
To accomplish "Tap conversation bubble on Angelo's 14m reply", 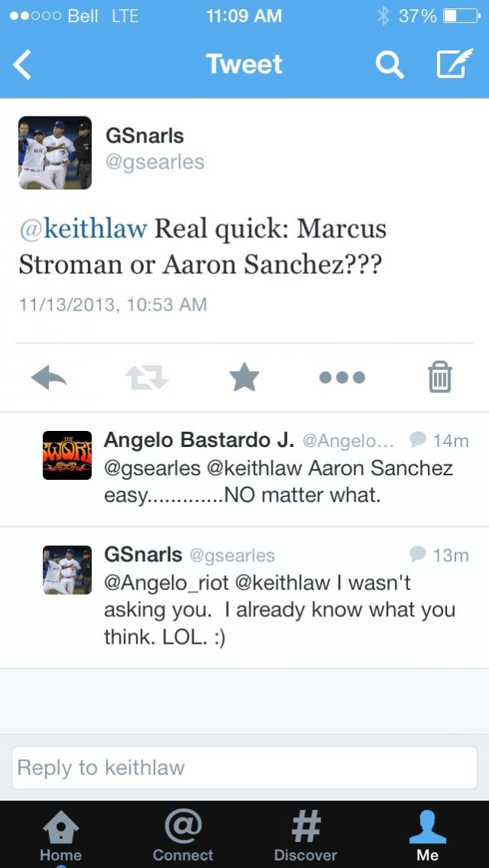I will pos(418,439).
